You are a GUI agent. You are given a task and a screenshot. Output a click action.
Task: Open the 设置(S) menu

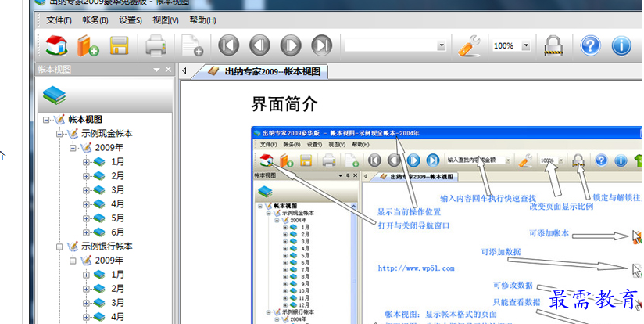point(131,20)
